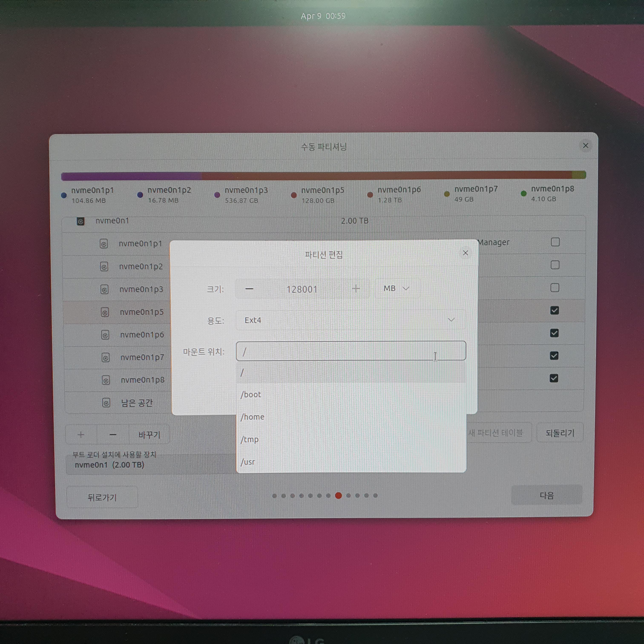Choose the /boot mount point option

click(351, 395)
